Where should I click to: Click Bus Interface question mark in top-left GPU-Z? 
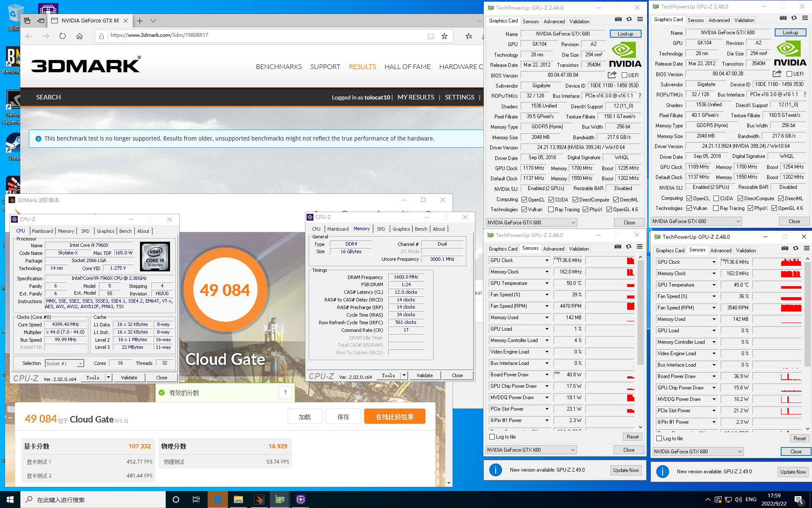point(639,96)
